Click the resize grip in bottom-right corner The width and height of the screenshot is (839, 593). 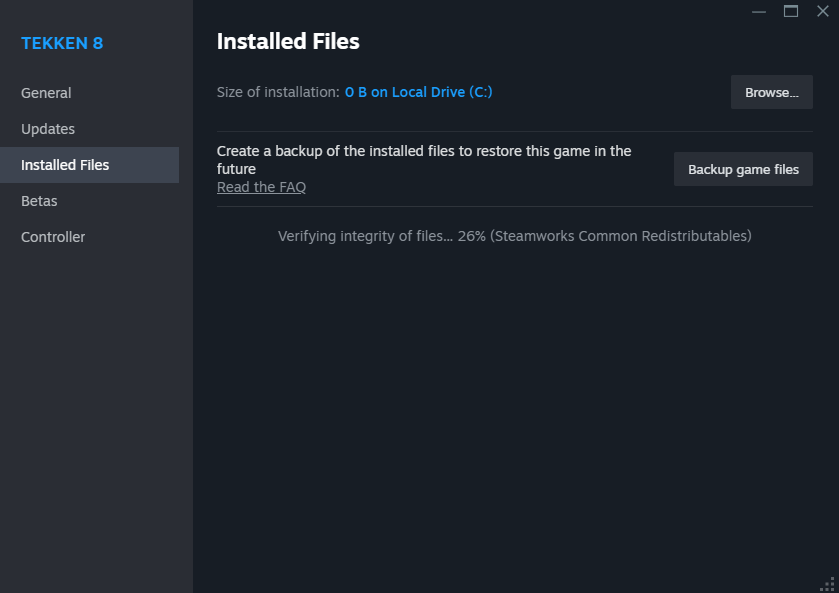coord(830,585)
